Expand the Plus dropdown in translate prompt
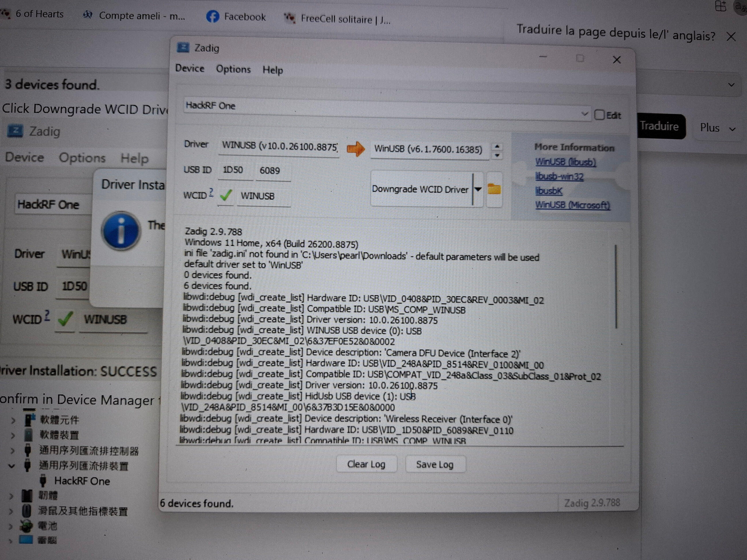 pos(717,128)
